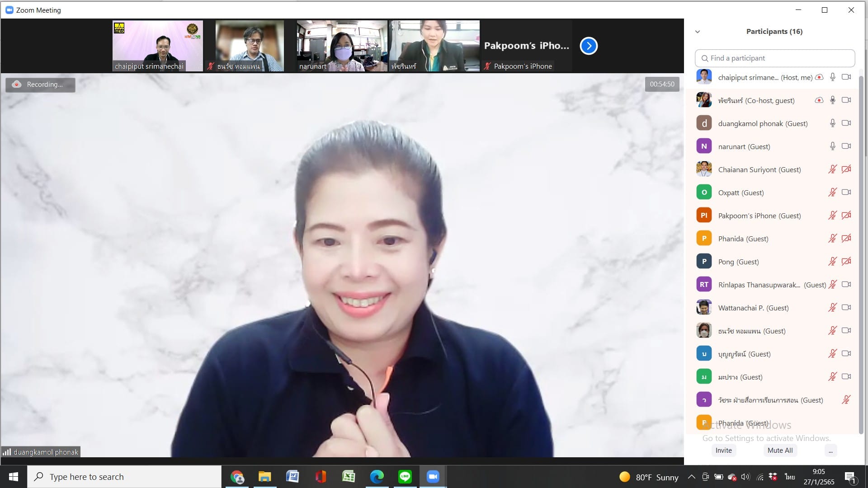
Task: Mute duangkamol phonak's microphone
Action: coord(832,123)
